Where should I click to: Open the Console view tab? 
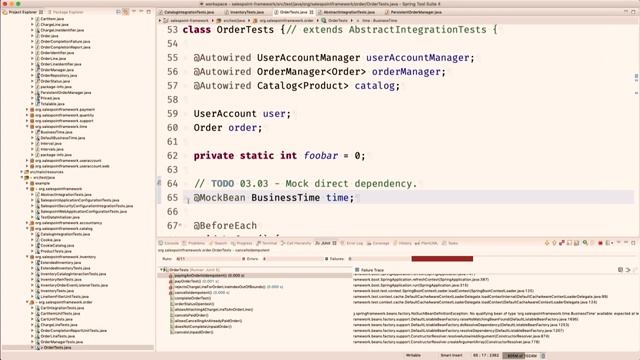click(169, 243)
